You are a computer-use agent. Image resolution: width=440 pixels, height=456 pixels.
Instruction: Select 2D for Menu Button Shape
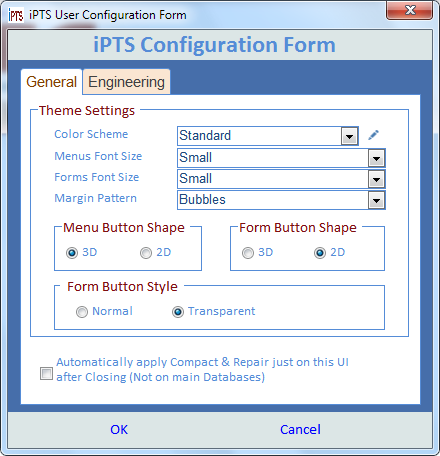point(146,253)
